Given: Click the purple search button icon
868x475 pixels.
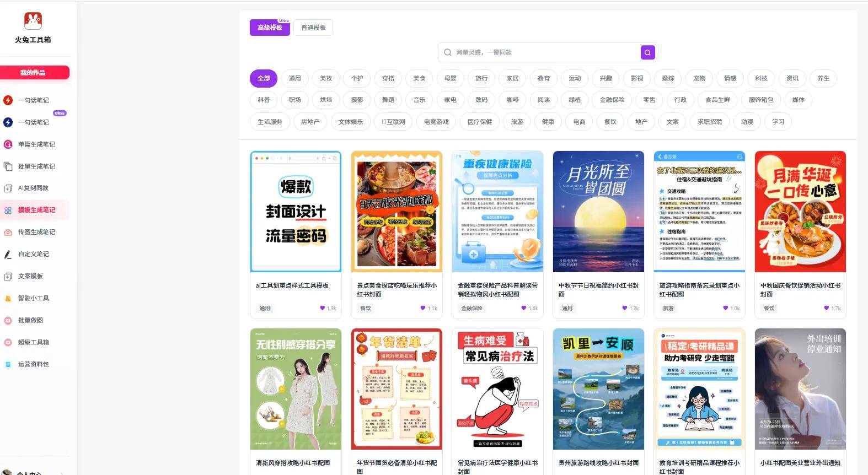Looking at the screenshot, I should click(x=647, y=52).
